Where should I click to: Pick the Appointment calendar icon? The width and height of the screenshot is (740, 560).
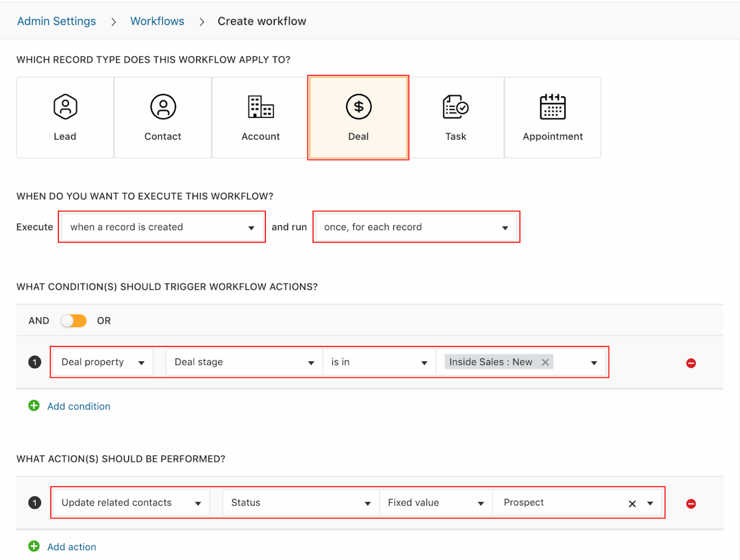pyautogui.click(x=553, y=107)
